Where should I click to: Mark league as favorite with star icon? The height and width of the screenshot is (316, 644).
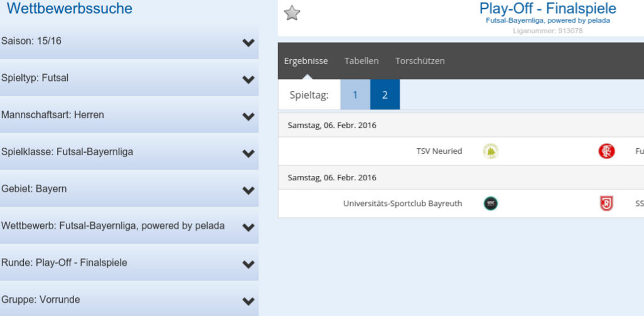292,13
